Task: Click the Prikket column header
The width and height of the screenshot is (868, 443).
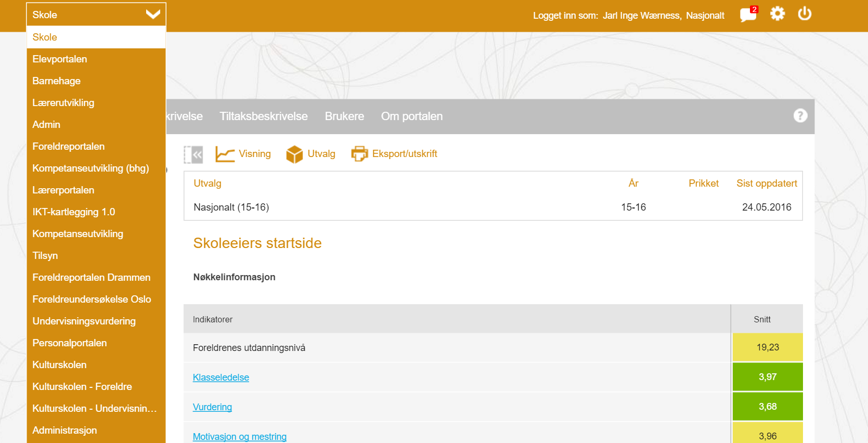Action: coord(704,183)
